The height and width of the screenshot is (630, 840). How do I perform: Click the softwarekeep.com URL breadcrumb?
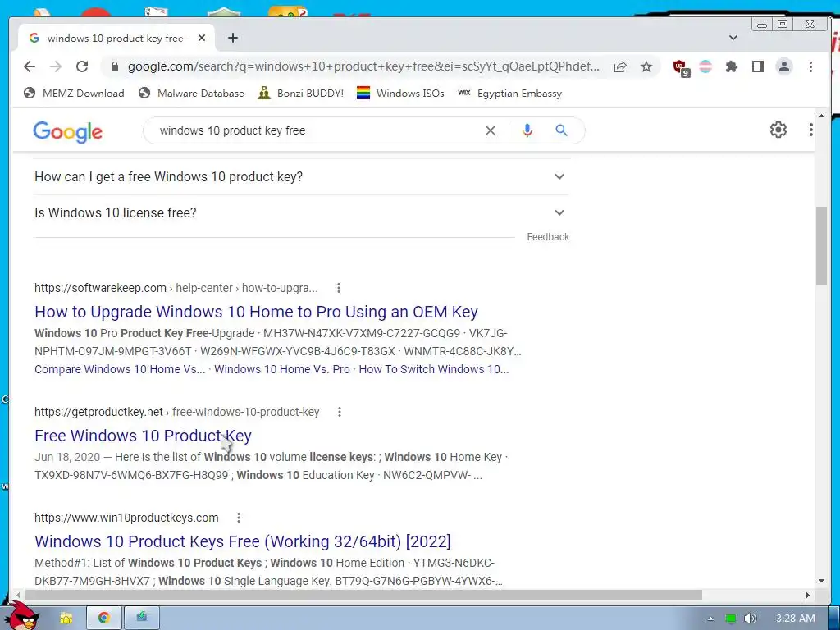click(x=176, y=288)
